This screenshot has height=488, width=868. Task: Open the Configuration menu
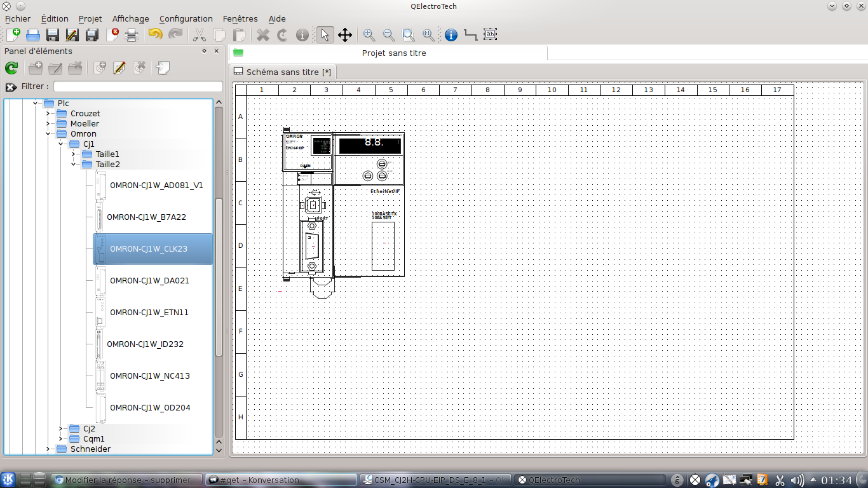tap(186, 19)
